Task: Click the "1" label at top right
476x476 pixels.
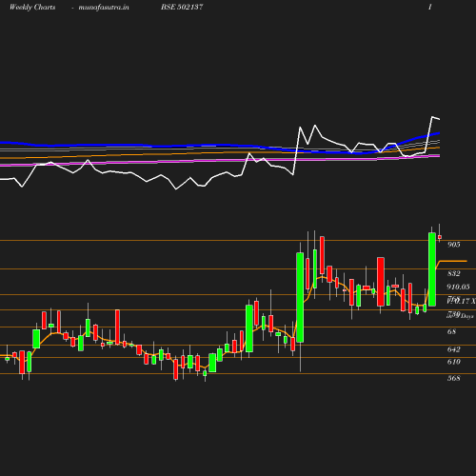Action: (x=430, y=7)
